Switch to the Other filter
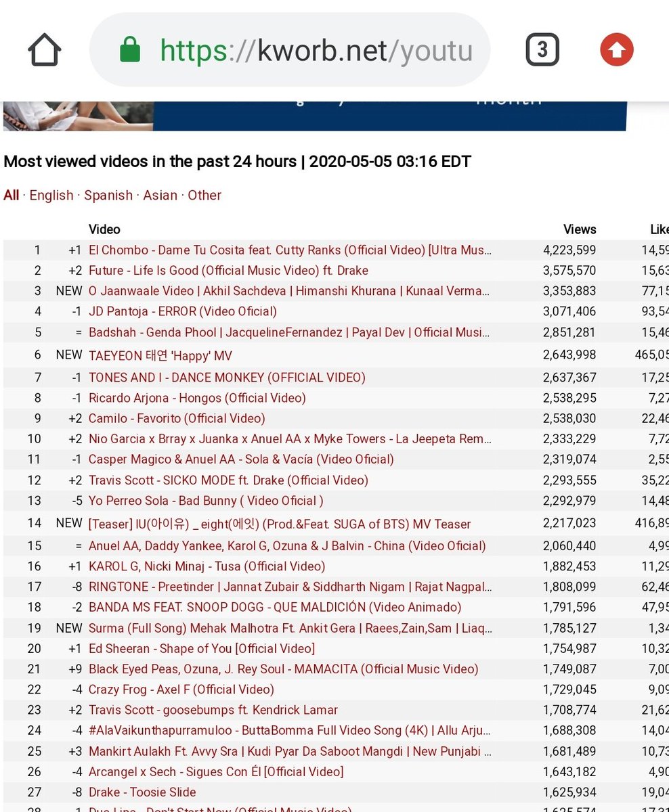 [204, 195]
